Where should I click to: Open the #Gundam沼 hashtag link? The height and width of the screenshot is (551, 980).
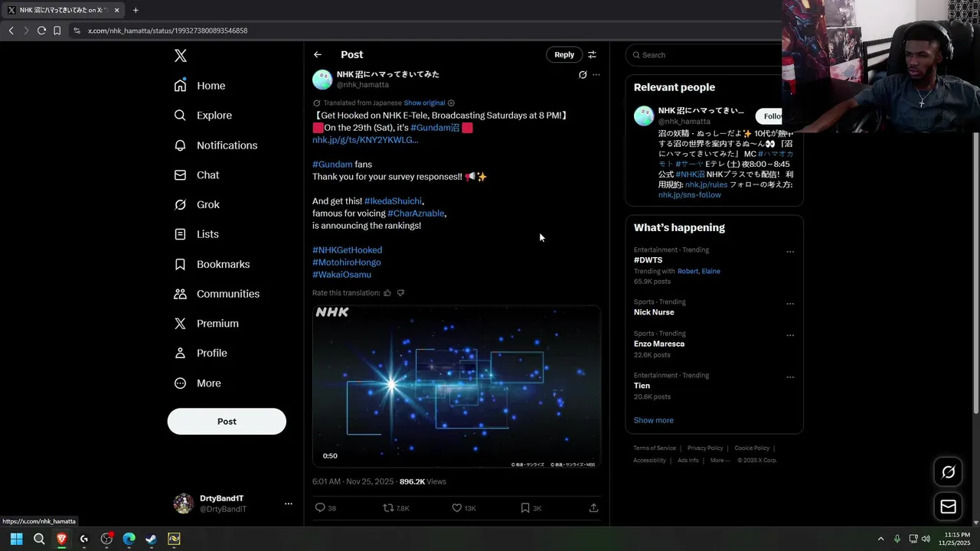[435, 128]
